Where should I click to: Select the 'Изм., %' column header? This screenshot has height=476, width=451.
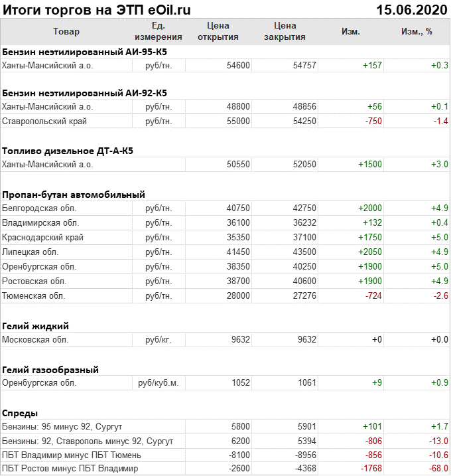417,31
